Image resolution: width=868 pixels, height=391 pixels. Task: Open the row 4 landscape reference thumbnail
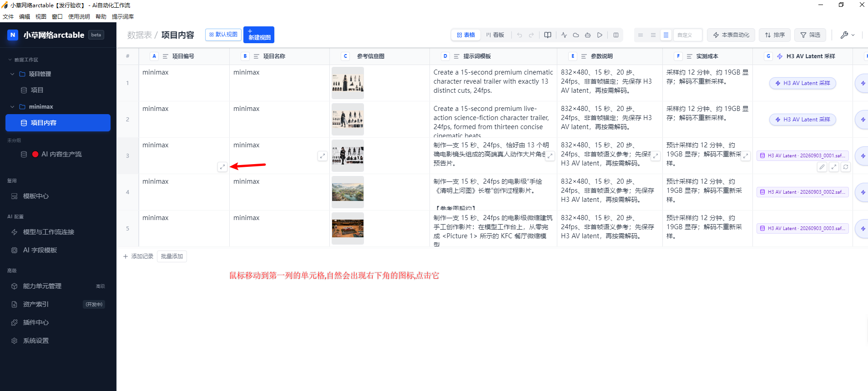pos(348,192)
